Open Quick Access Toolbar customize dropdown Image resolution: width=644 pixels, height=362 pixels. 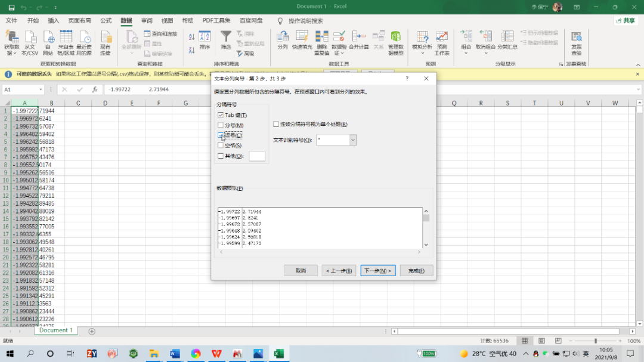tap(55, 7)
